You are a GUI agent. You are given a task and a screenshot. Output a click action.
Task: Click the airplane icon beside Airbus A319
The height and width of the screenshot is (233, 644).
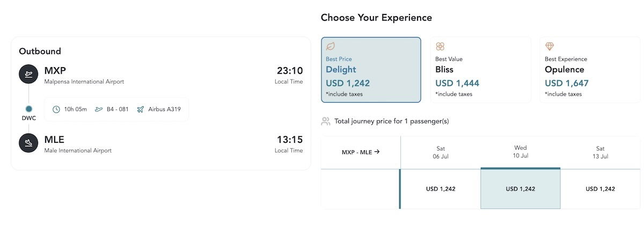coord(141,110)
